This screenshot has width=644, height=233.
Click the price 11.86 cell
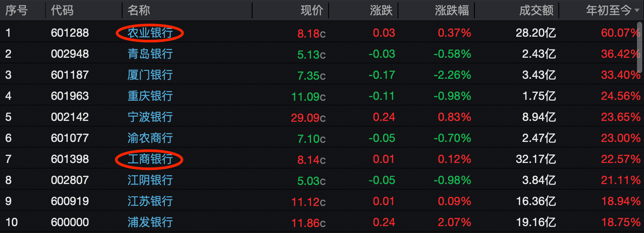(308, 222)
